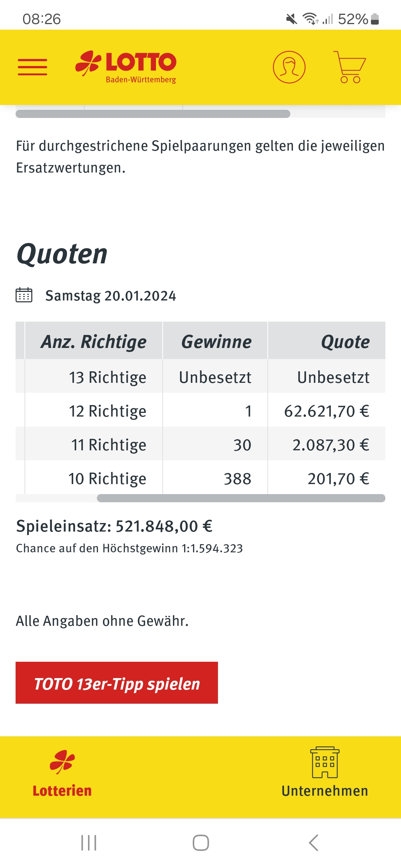Open Android recent apps button

(x=89, y=843)
